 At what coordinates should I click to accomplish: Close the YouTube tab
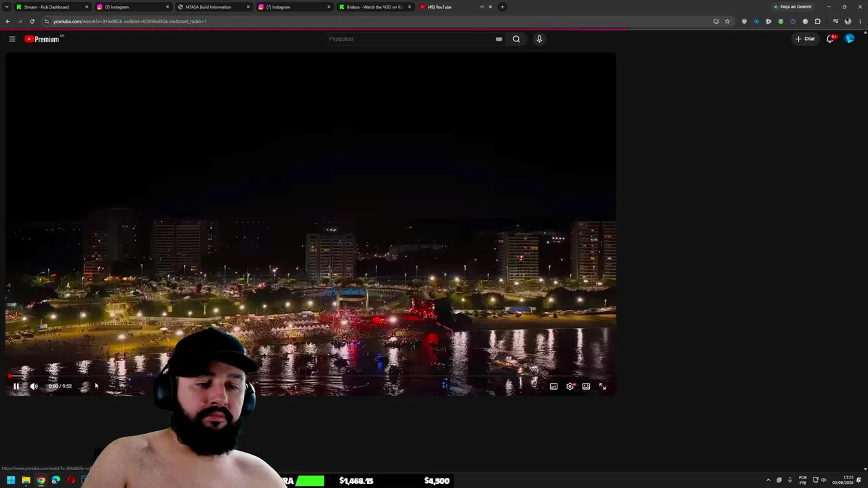click(x=490, y=7)
